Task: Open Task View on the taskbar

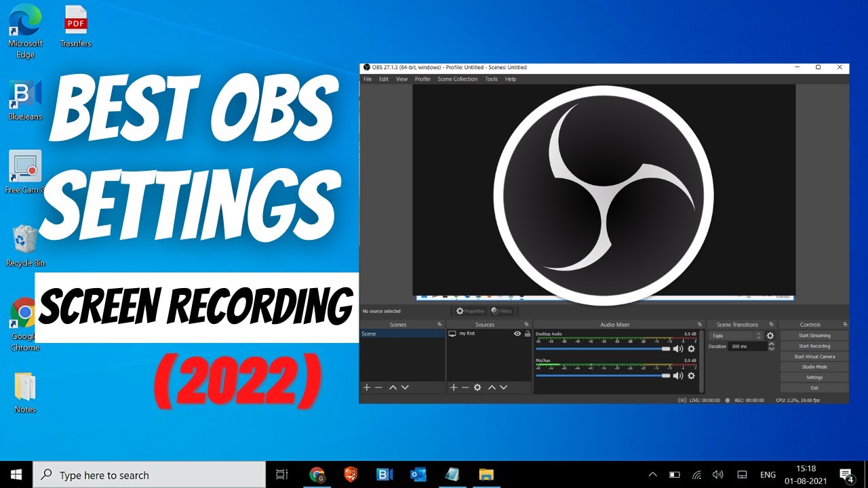Action: [x=282, y=474]
